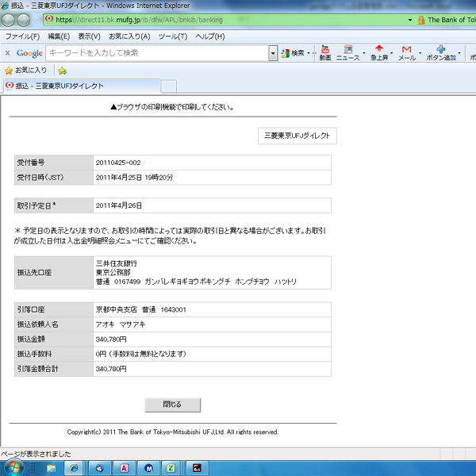Click the Google logo on the toolbar
476x476 pixels.
[29, 53]
